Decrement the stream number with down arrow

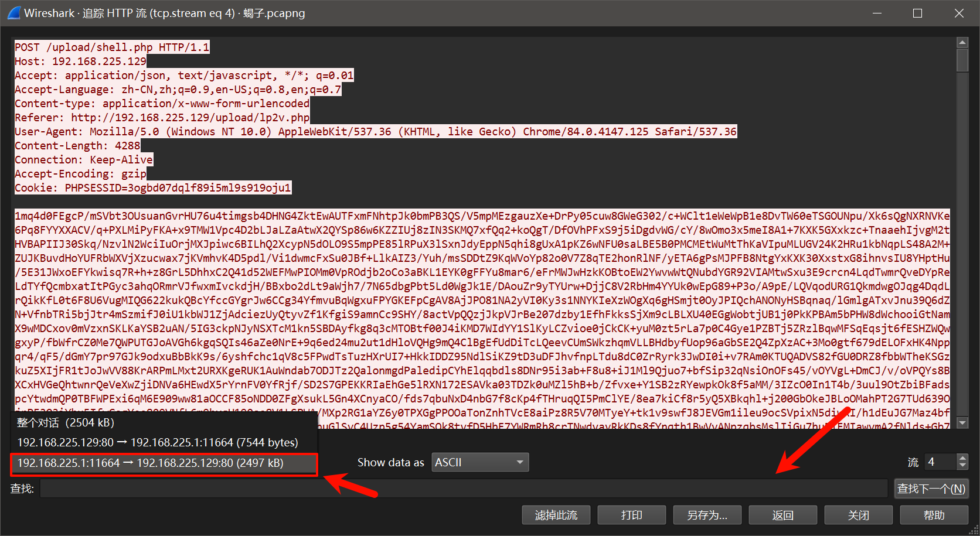pyautogui.click(x=962, y=466)
